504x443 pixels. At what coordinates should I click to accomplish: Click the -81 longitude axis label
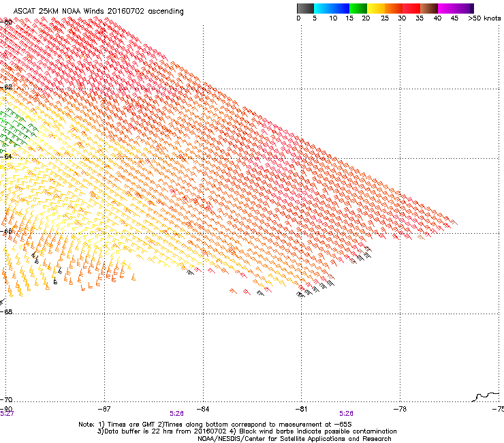coord(301,409)
